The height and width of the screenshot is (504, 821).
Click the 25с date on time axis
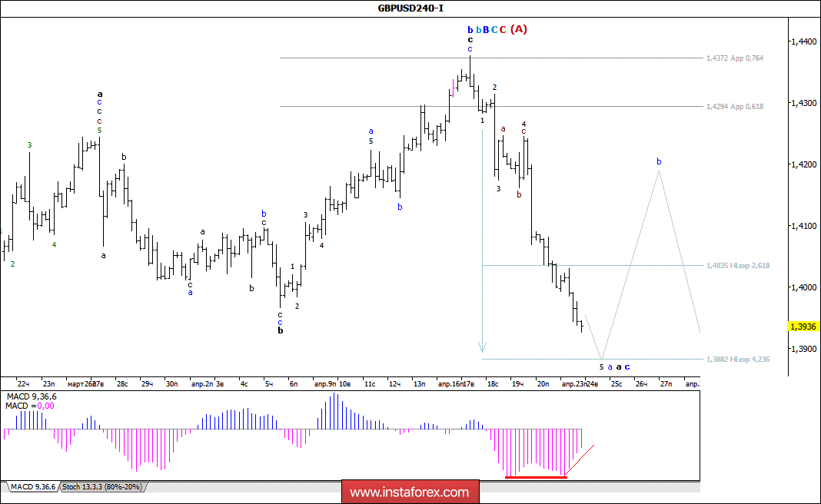point(617,383)
